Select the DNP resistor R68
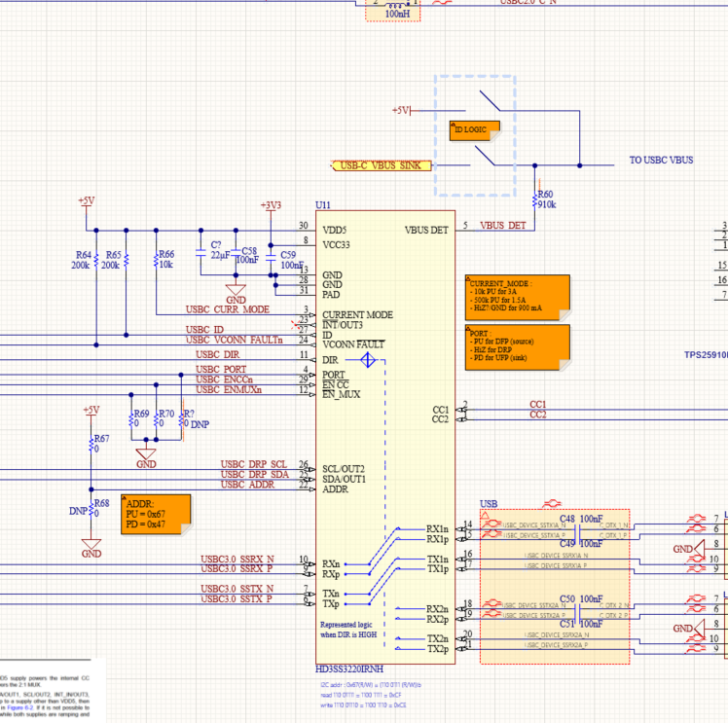Viewport: 728px width, 723px height. click(x=91, y=509)
